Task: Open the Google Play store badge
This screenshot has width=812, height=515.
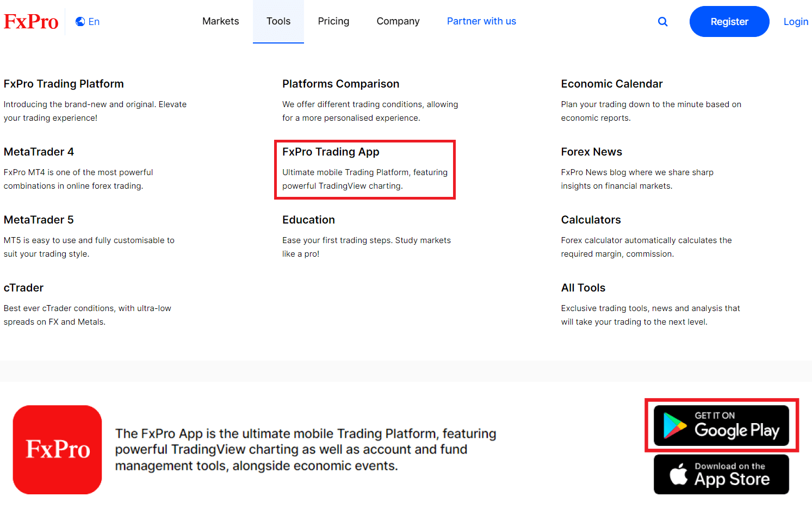Action: 721,425
